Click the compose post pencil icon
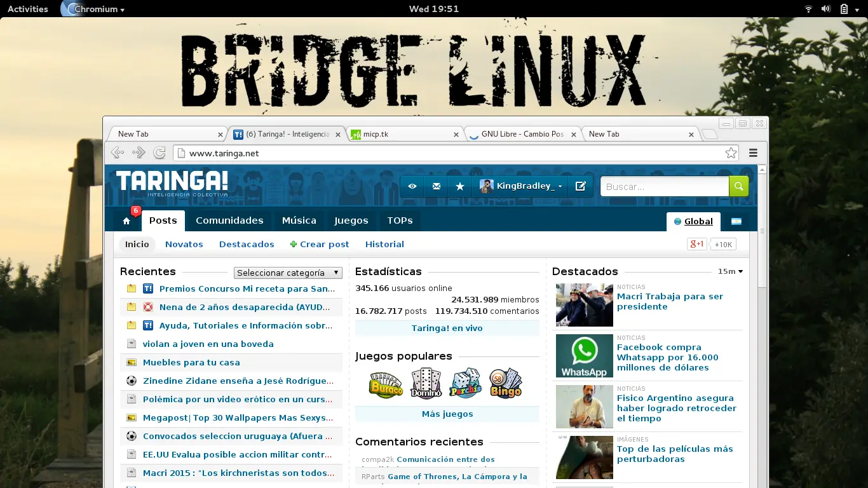 point(580,186)
